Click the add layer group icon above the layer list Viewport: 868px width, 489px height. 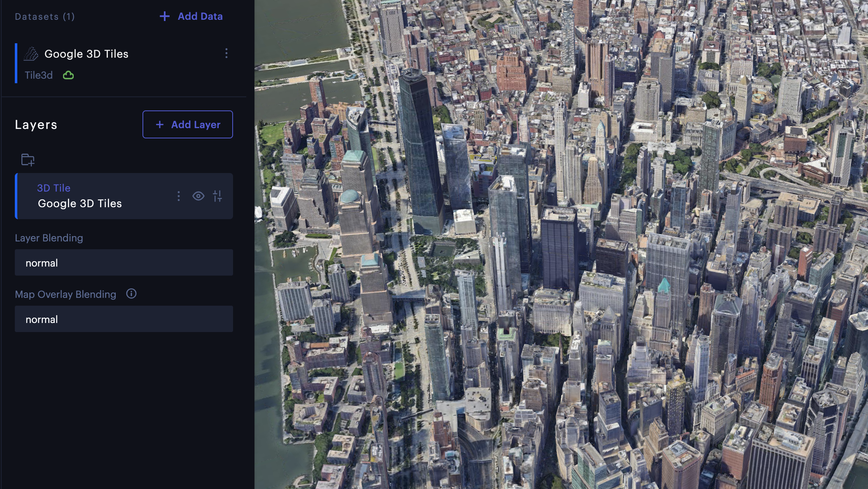[x=27, y=160]
